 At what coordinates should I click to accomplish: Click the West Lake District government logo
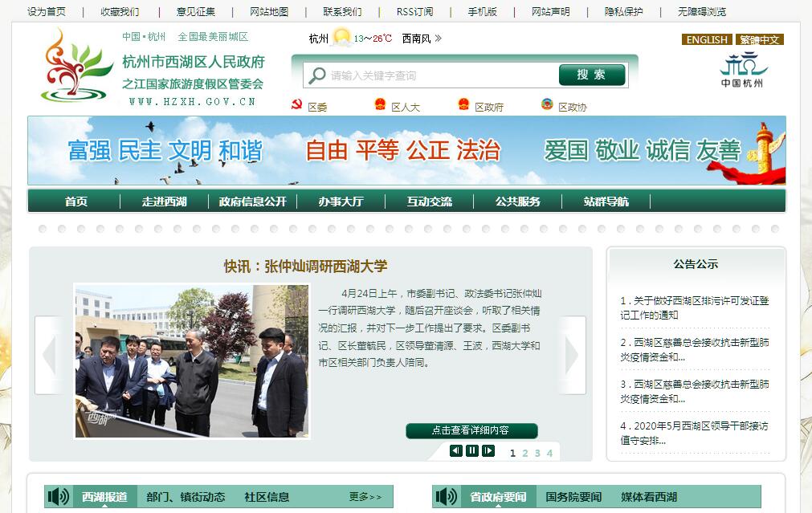75,66
